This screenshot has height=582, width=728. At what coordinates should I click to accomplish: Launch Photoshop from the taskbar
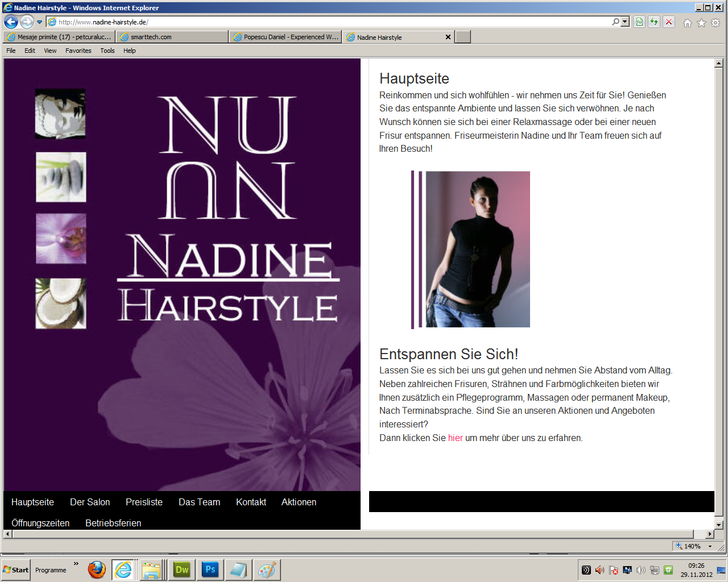pyautogui.click(x=210, y=569)
